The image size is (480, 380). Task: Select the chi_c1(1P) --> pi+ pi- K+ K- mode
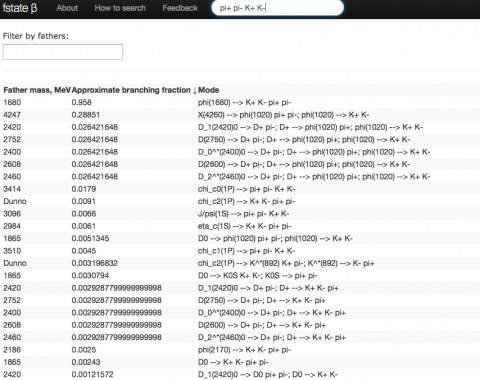[x=246, y=251]
